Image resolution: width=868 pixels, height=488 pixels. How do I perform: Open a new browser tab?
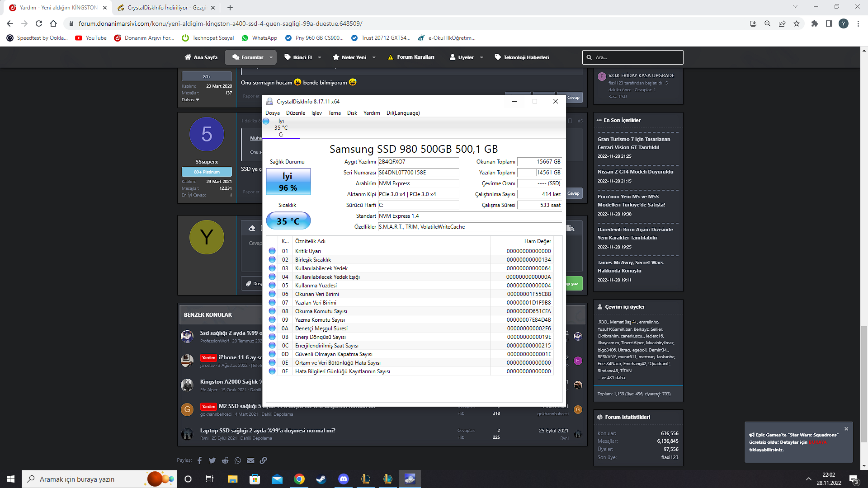pyautogui.click(x=230, y=8)
